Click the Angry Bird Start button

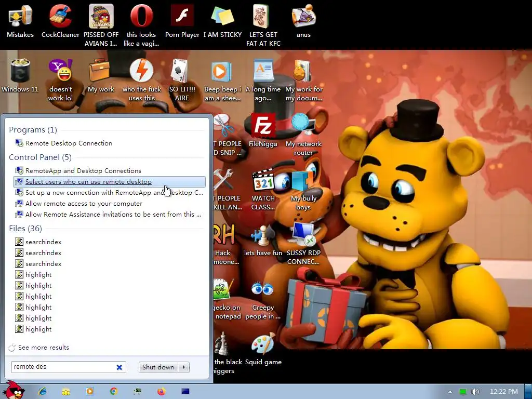pos(14,390)
